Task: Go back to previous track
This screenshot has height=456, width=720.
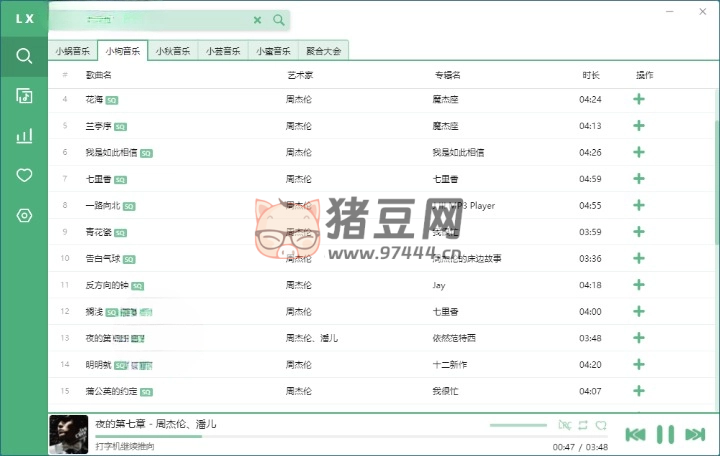Action: click(x=635, y=434)
